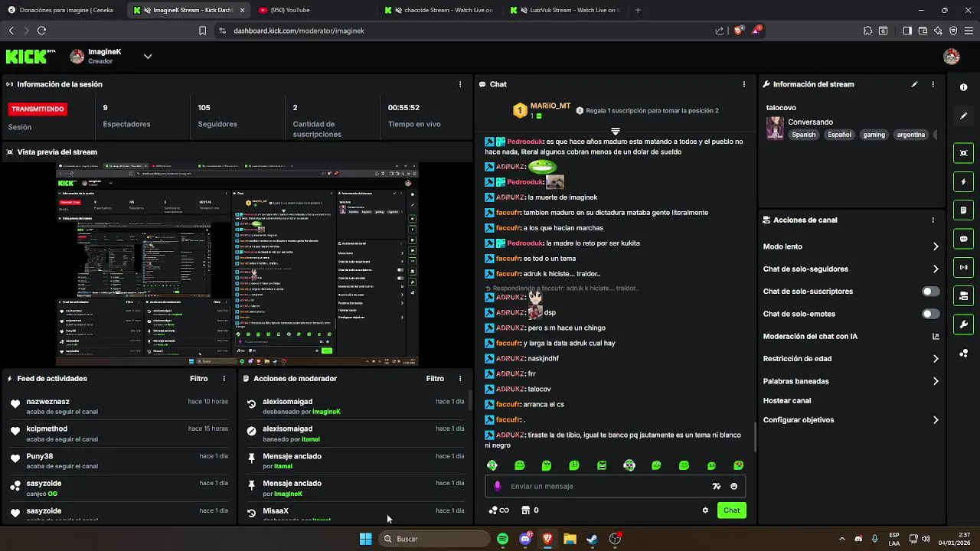Click the channel points infinity icon below chat
980x551 pixels.
point(499,510)
